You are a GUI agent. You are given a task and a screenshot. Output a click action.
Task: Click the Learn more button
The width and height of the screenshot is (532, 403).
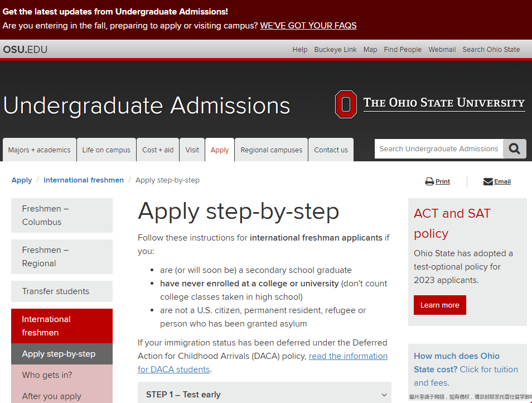coord(440,305)
